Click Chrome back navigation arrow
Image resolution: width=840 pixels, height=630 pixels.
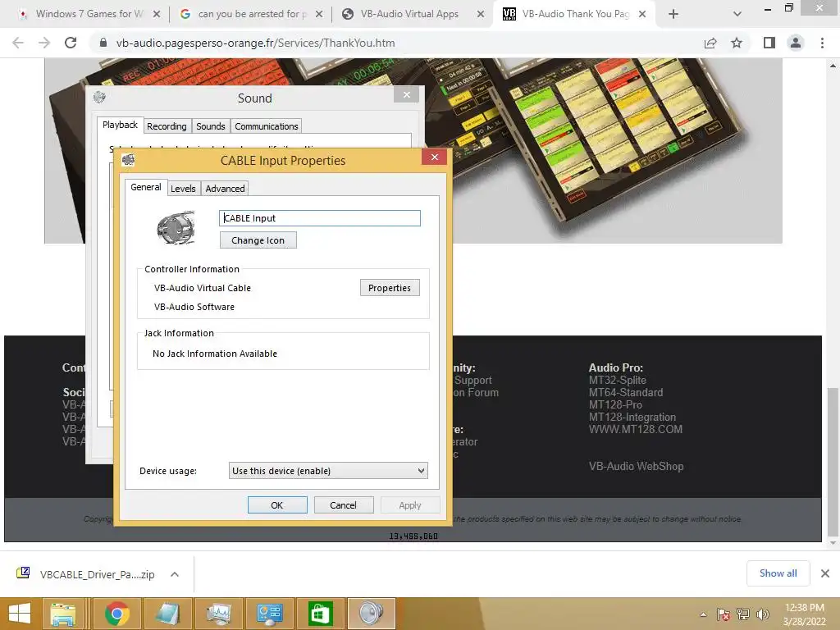18,43
